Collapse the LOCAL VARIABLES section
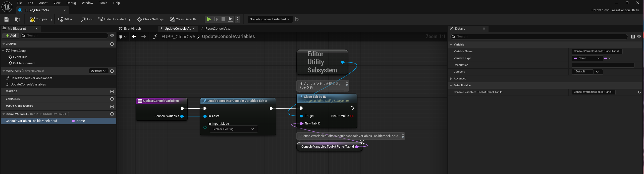The image size is (644, 174). pyautogui.click(x=4, y=114)
